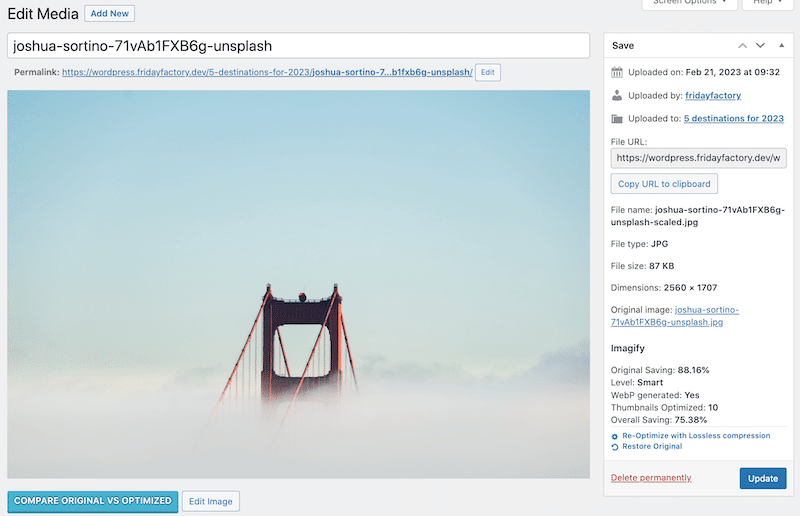Viewport: 800px width, 516px height.
Task: Move Save box down arrow
Action: (760, 46)
